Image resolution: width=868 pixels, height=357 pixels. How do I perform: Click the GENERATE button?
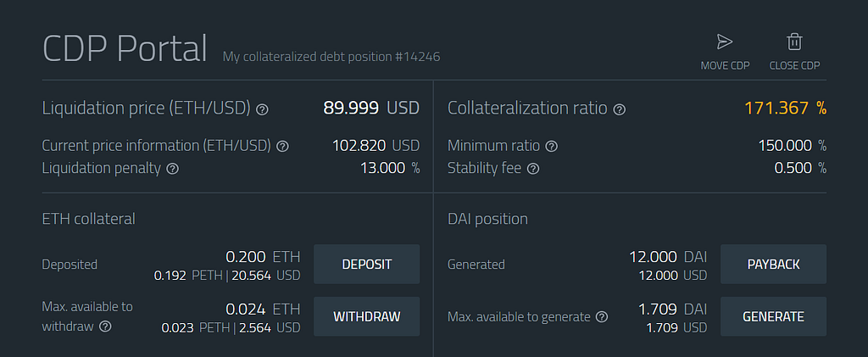pyautogui.click(x=773, y=316)
